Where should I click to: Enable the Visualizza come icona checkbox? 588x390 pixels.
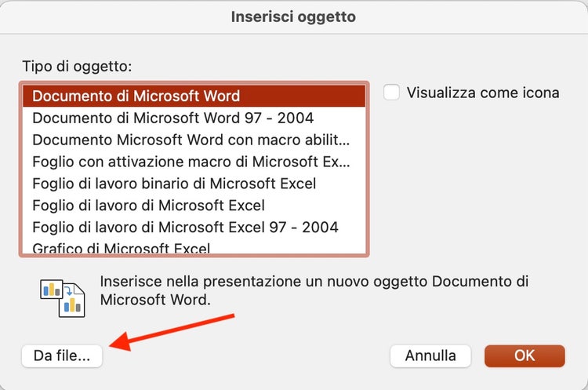point(392,93)
